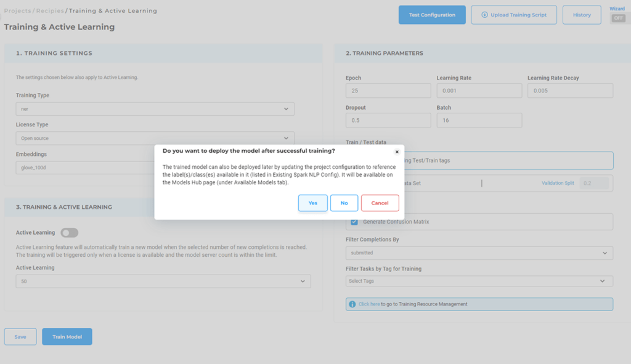Click the upload icon in Upload Training Script
Screen dimensions: 631x364
point(484,15)
